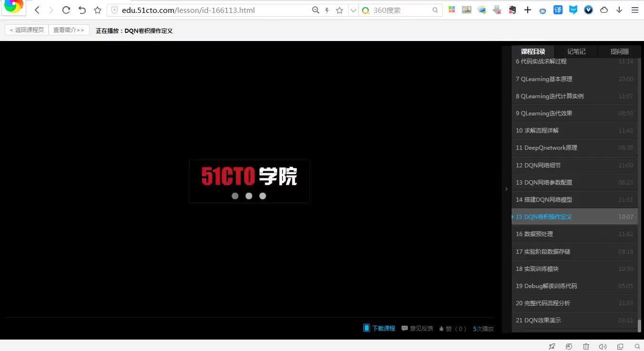Click the clock-arrow status bar icon
Viewport: 644px width, 351px height.
coord(569,346)
